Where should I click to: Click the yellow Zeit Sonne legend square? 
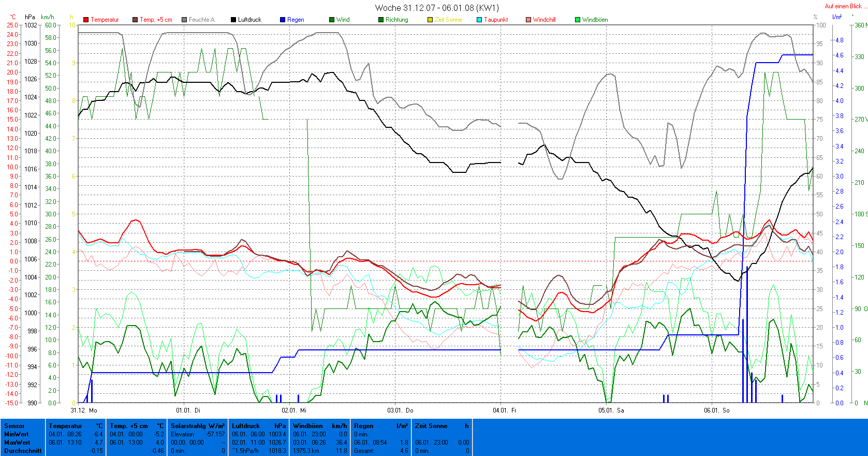(x=430, y=20)
